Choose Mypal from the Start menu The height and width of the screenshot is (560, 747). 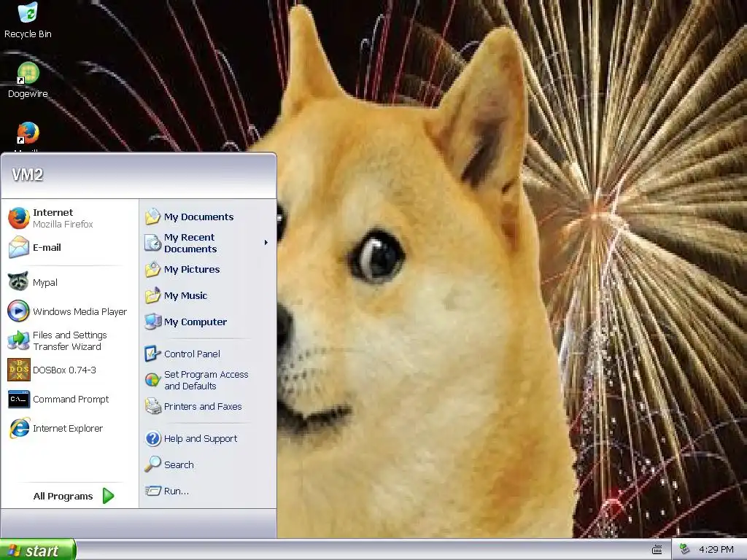pyautogui.click(x=44, y=282)
